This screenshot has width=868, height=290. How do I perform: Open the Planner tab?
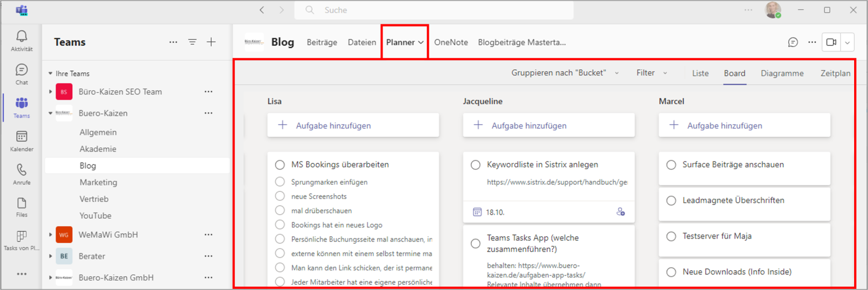pos(405,42)
